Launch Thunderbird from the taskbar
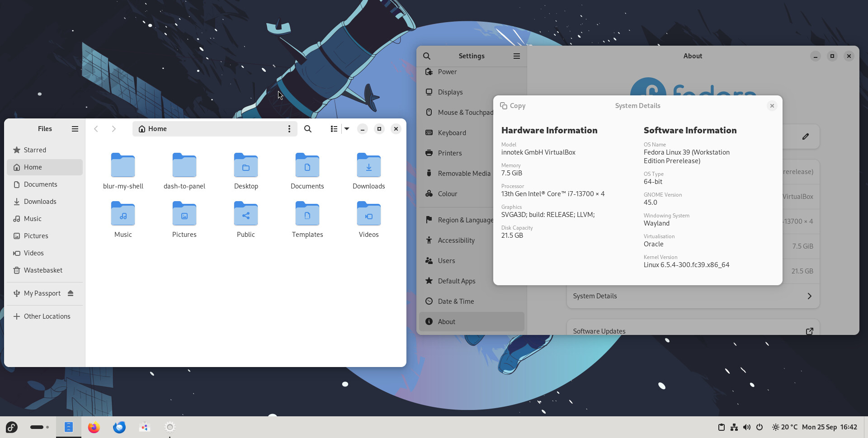The height and width of the screenshot is (438, 868). pos(119,427)
